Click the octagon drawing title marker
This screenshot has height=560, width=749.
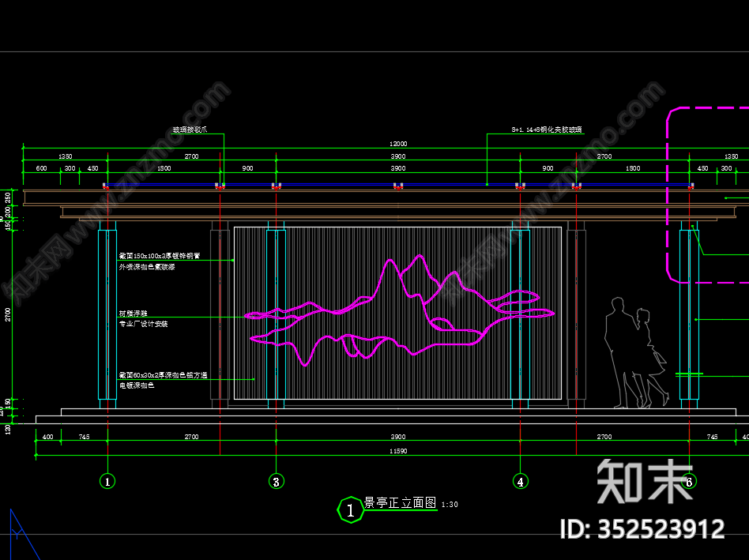pyautogui.click(x=348, y=509)
